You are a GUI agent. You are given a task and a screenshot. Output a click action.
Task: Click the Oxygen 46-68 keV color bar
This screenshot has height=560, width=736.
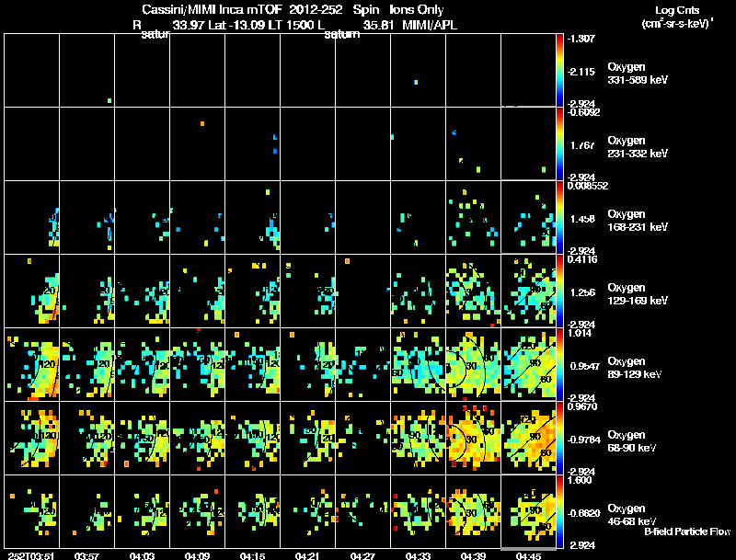[x=559, y=511]
